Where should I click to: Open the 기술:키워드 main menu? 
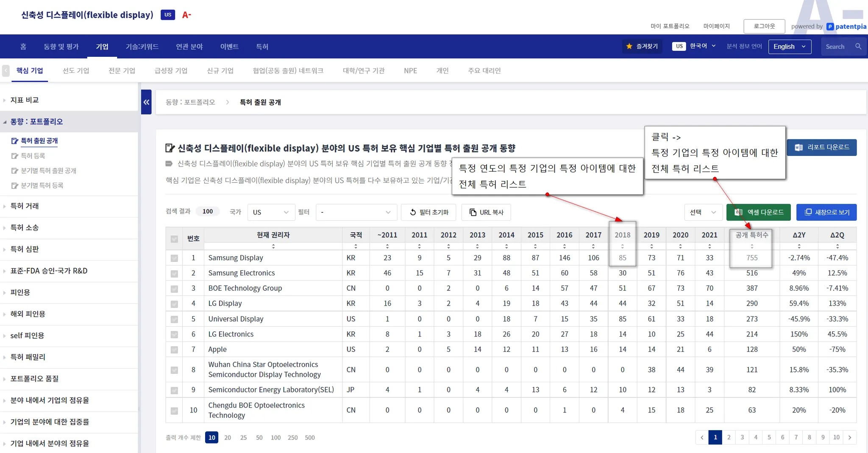(142, 47)
